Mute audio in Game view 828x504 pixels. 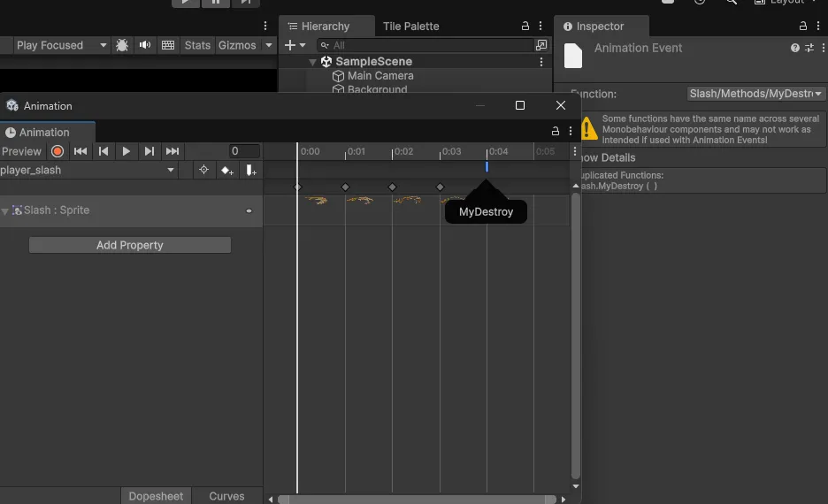tap(145, 45)
